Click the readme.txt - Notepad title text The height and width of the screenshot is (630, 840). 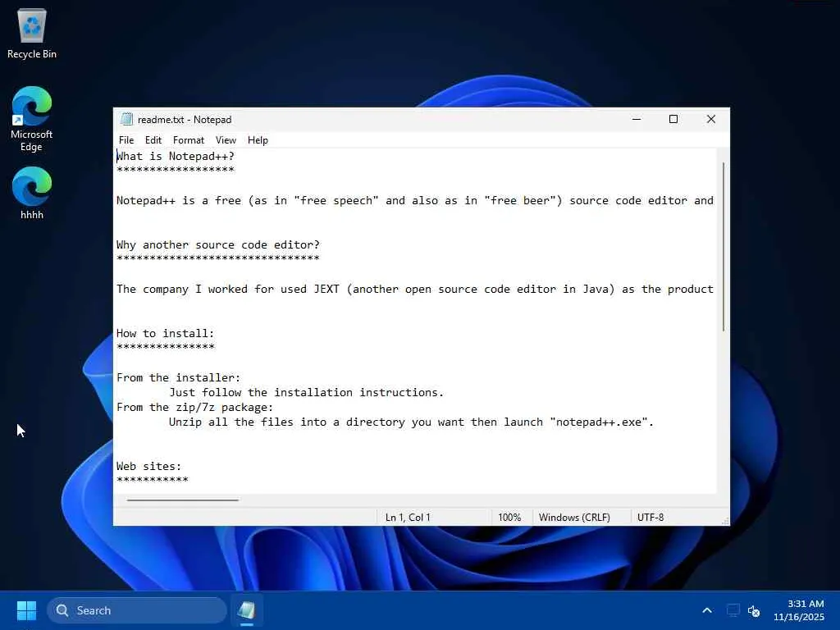click(185, 120)
